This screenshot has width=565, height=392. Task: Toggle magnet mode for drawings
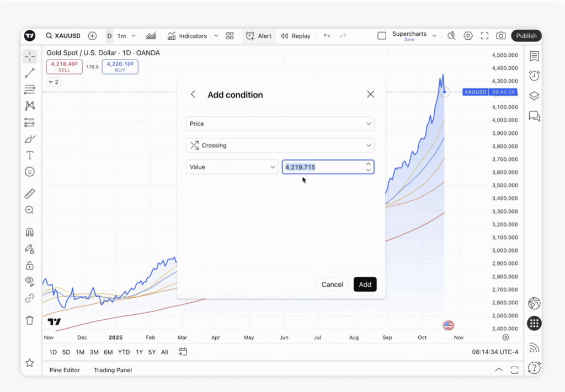(30, 232)
